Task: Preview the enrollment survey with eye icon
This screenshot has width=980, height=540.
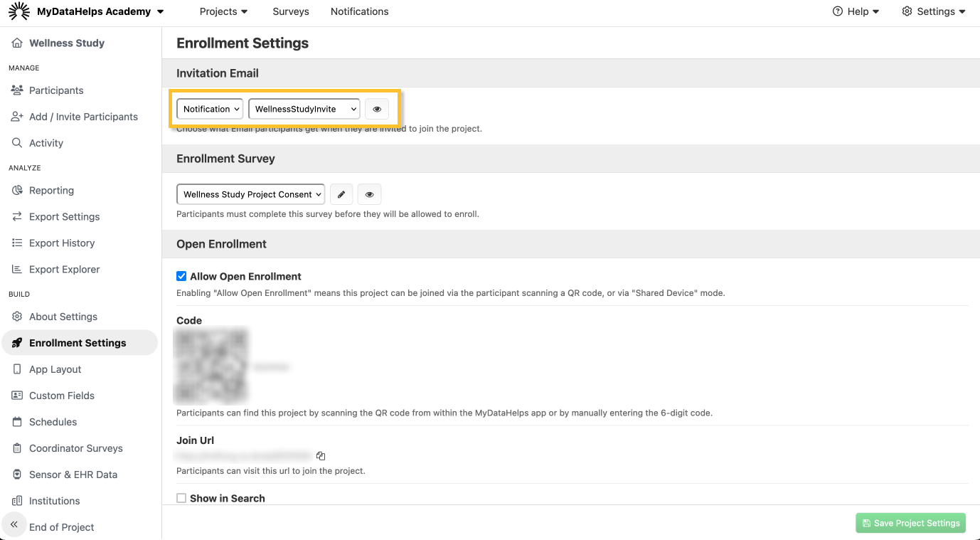Action: 369,194
